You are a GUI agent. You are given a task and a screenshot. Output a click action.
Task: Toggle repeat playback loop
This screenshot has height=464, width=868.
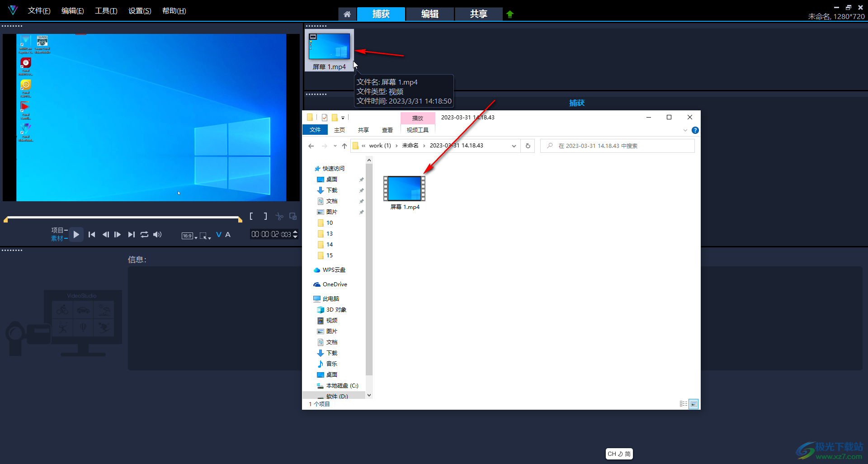(144, 234)
